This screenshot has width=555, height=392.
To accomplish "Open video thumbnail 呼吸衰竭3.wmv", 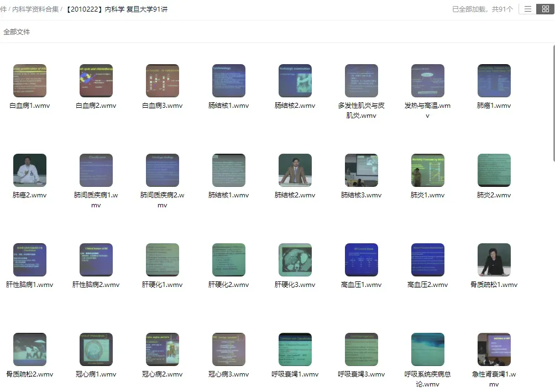I will coord(362,349).
